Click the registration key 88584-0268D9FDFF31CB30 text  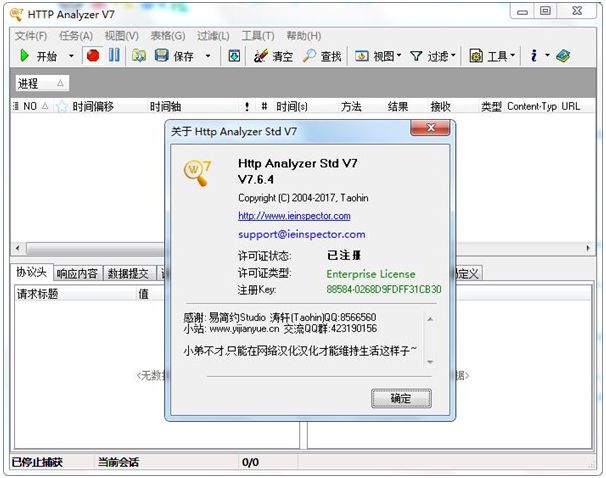(x=384, y=289)
